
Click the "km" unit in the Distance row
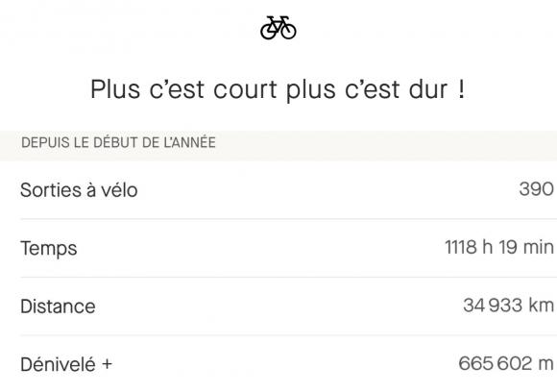tap(542, 306)
